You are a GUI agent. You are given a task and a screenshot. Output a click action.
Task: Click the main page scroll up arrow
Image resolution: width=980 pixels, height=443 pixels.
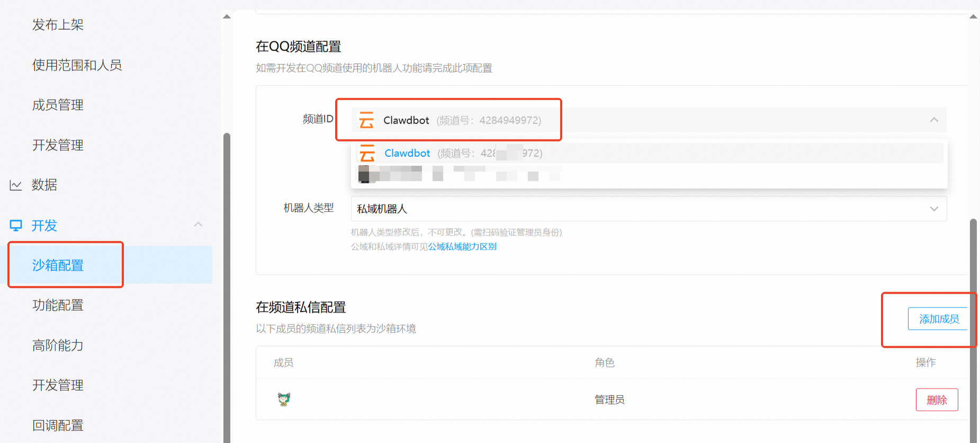coord(973,16)
